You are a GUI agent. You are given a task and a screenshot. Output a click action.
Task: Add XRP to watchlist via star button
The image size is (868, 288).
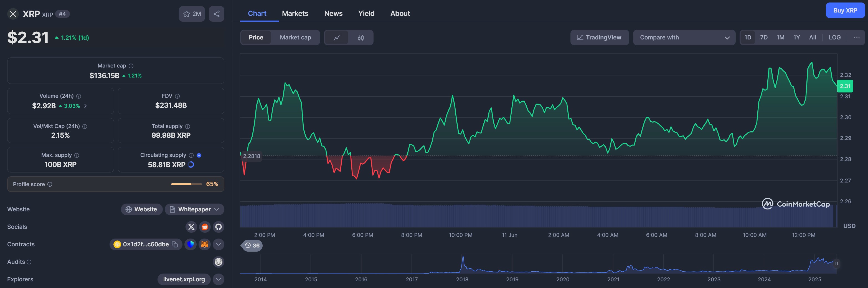pos(192,14)
